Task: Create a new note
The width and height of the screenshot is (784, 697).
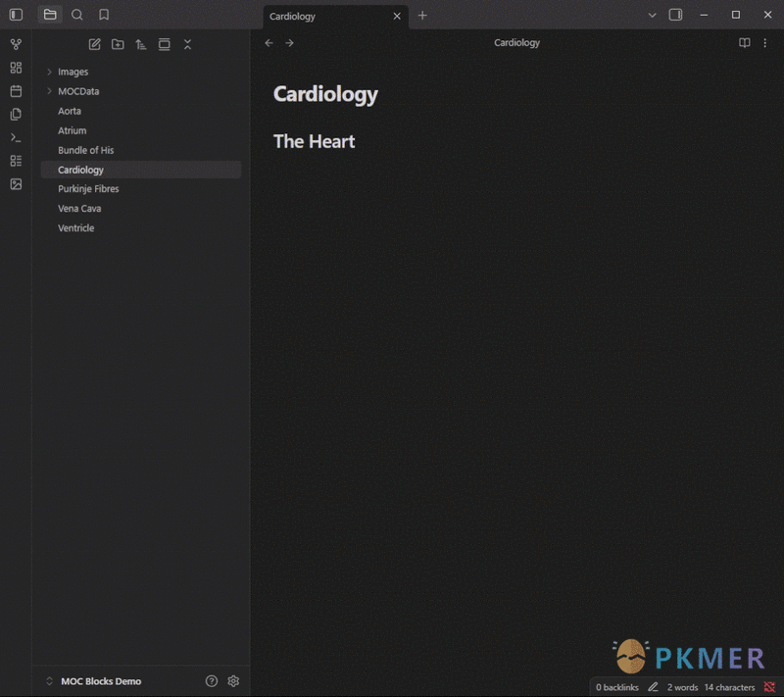Action: click(x=94, y=44)
